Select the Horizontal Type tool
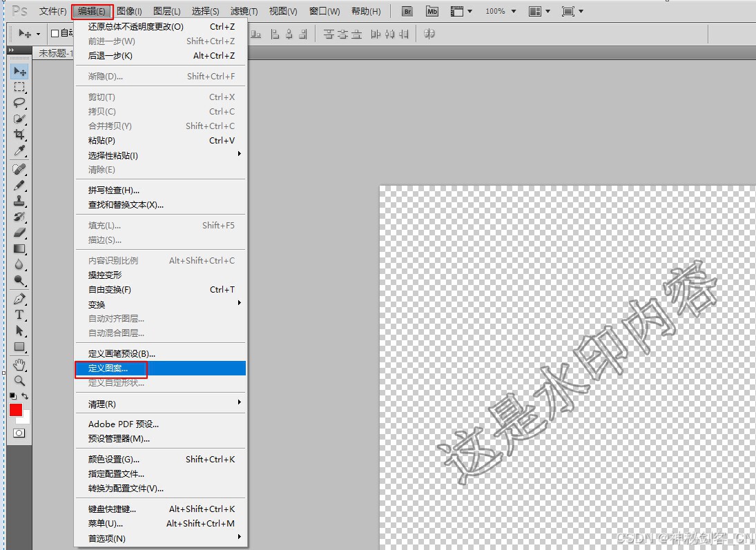 coord(19,315)
